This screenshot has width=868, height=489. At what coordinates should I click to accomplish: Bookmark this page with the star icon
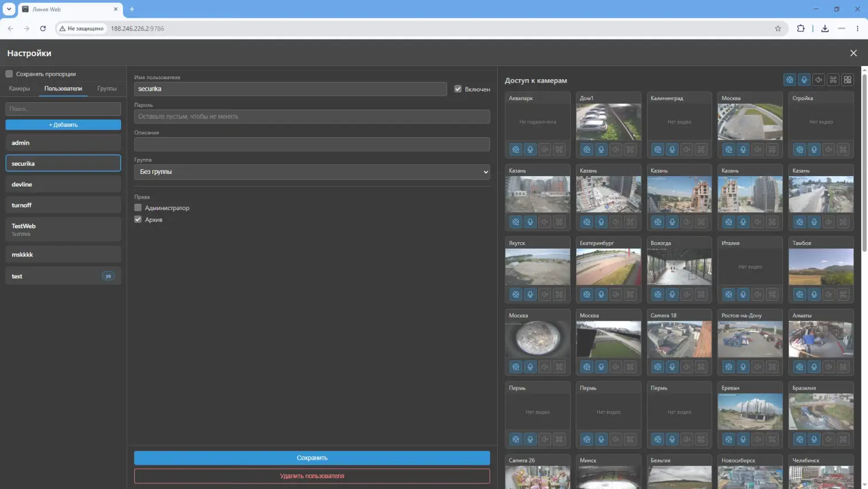(778, 28)
